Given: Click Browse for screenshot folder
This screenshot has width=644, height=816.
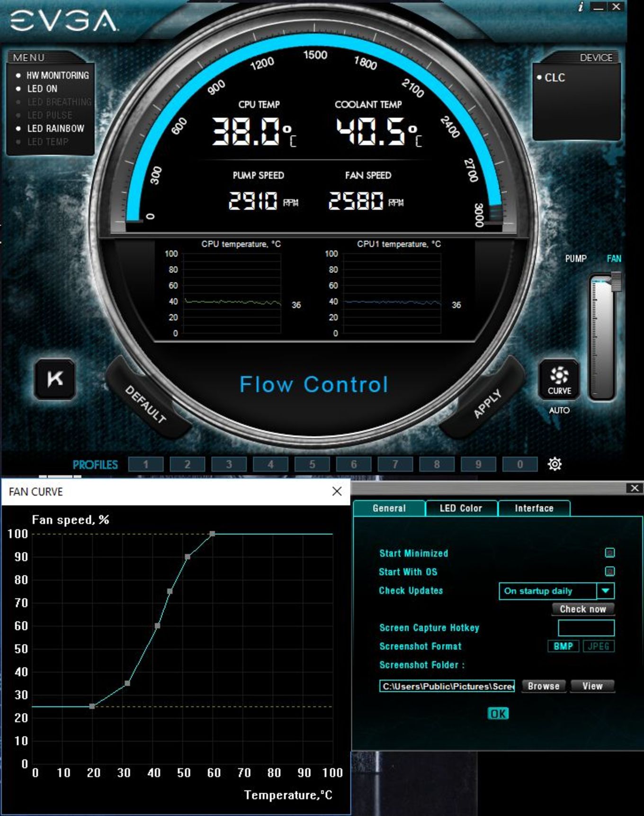Looking at the screenshot, I should [x=544, y=686].
